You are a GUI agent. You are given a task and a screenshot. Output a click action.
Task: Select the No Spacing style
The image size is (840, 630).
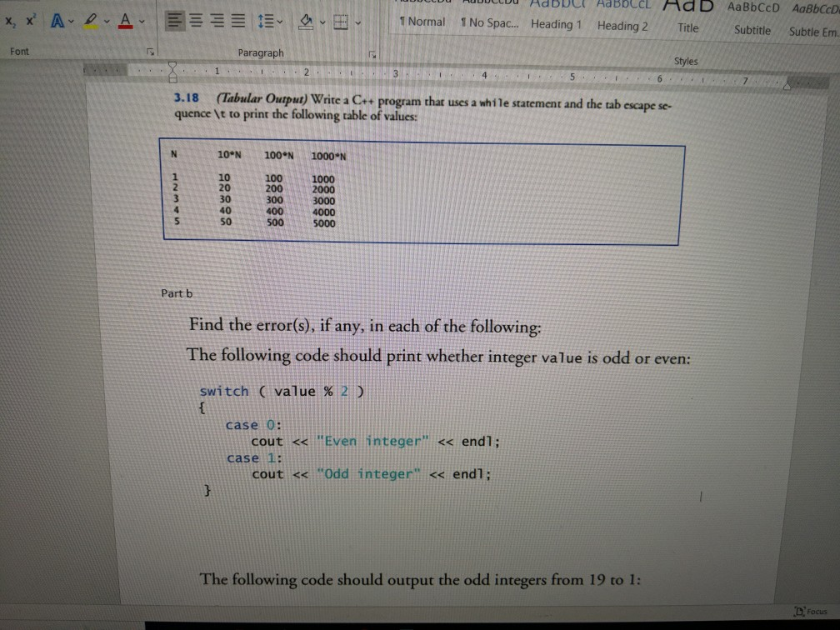click(x=488, y=23)
